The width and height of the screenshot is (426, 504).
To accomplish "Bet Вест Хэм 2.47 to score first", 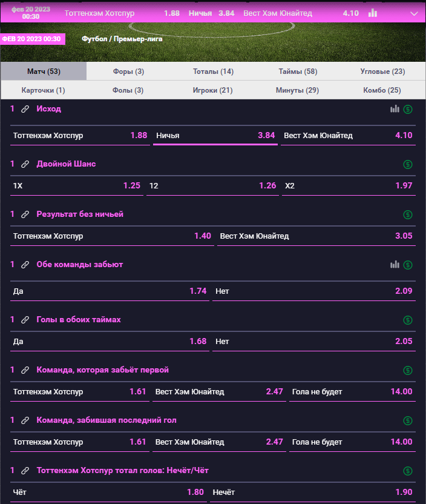I will (219, 391).
